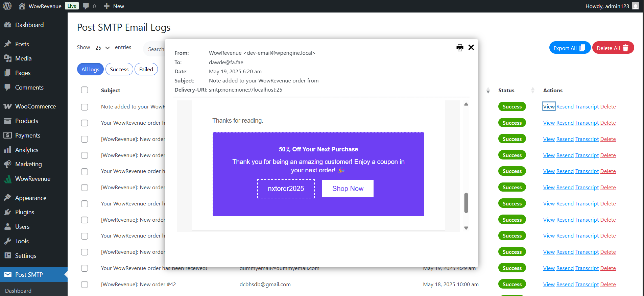Click the New plus item in the admin bar
Image resolution: width=644 pixels, height=296 pixels.
point(114,6)
